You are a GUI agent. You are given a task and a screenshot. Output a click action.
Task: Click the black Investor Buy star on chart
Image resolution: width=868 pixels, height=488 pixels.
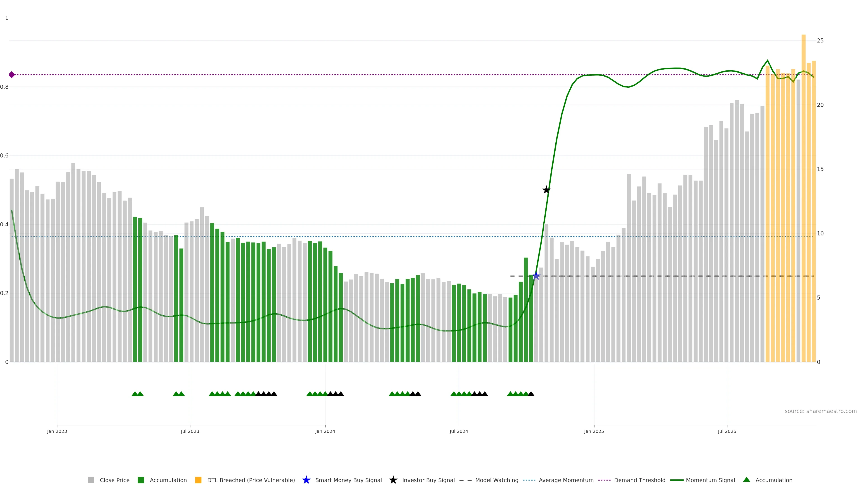(546, 190)
